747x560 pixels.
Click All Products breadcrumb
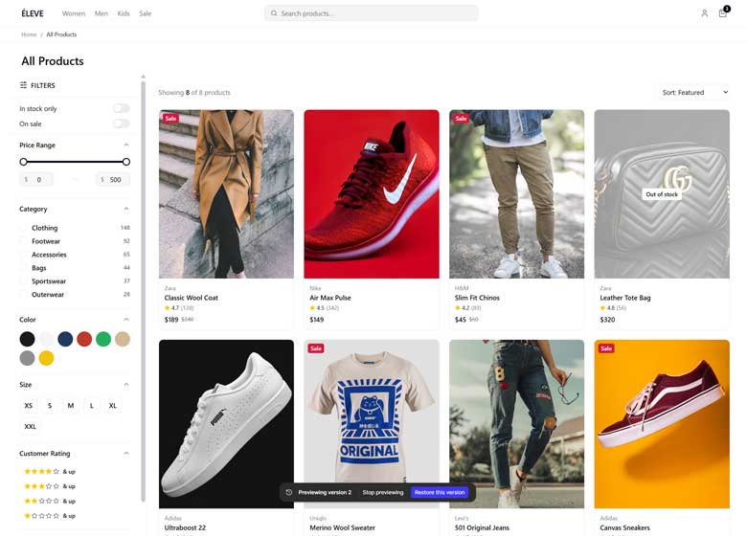click(61, 34)
